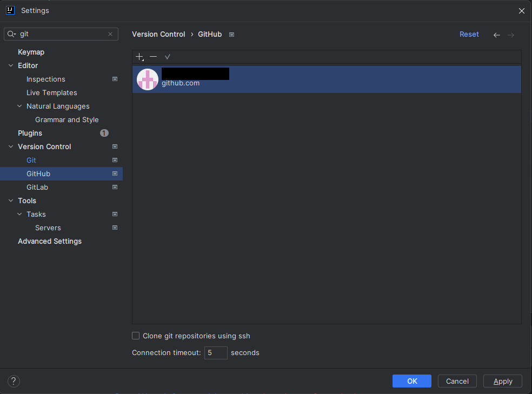The height and width of the screenshot is (394, 532).
Task: Select GitLab settings page
Action: [x=37, y=187]
